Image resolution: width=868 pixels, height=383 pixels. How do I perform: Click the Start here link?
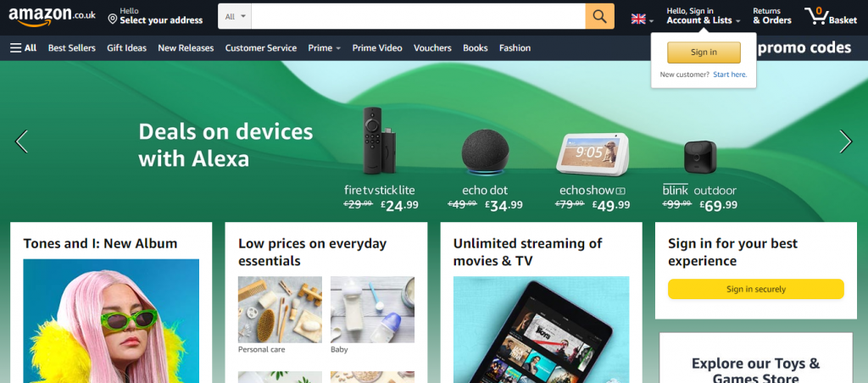coord(730,75)
